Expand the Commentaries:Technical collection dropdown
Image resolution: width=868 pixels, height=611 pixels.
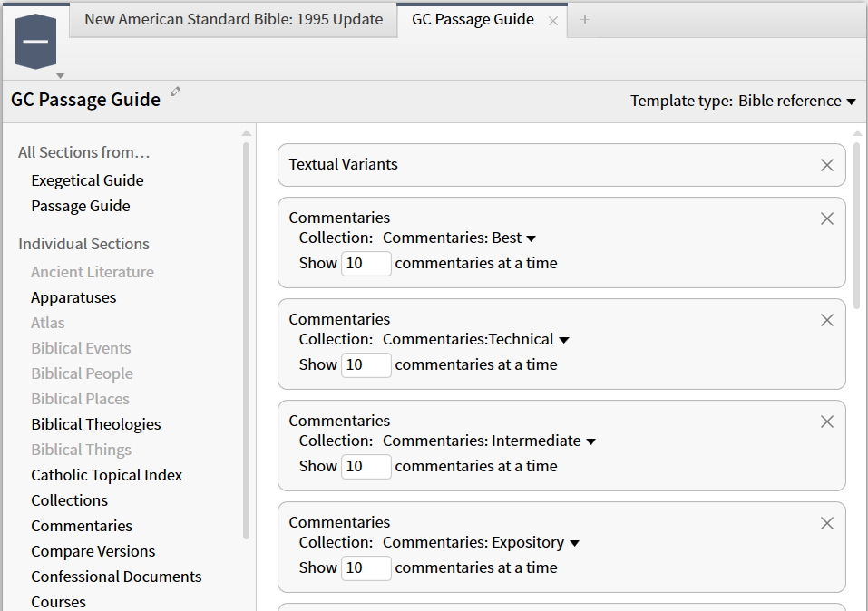click(564, 340)
